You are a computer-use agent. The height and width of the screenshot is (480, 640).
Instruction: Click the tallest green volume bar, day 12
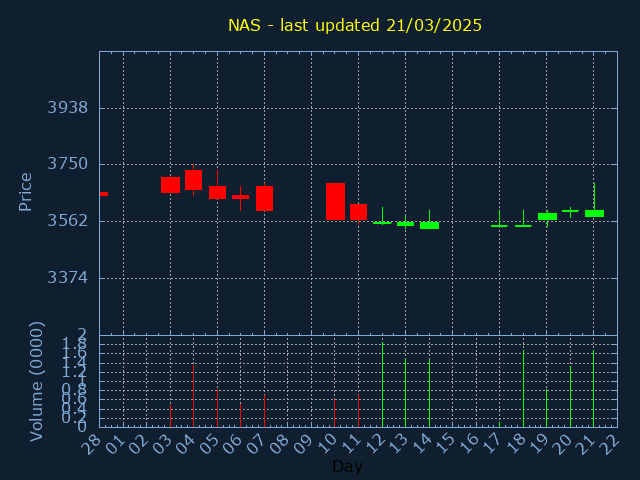coord(382,384)
